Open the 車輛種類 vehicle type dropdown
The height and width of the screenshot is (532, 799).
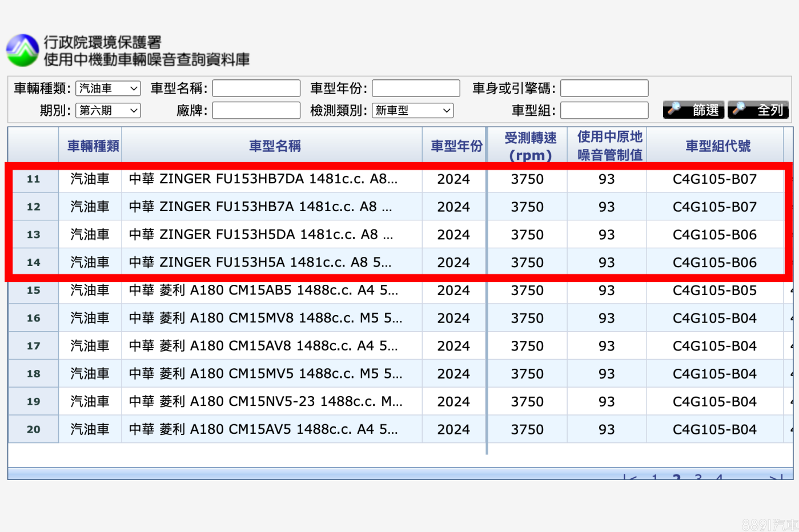coord(108,88)
